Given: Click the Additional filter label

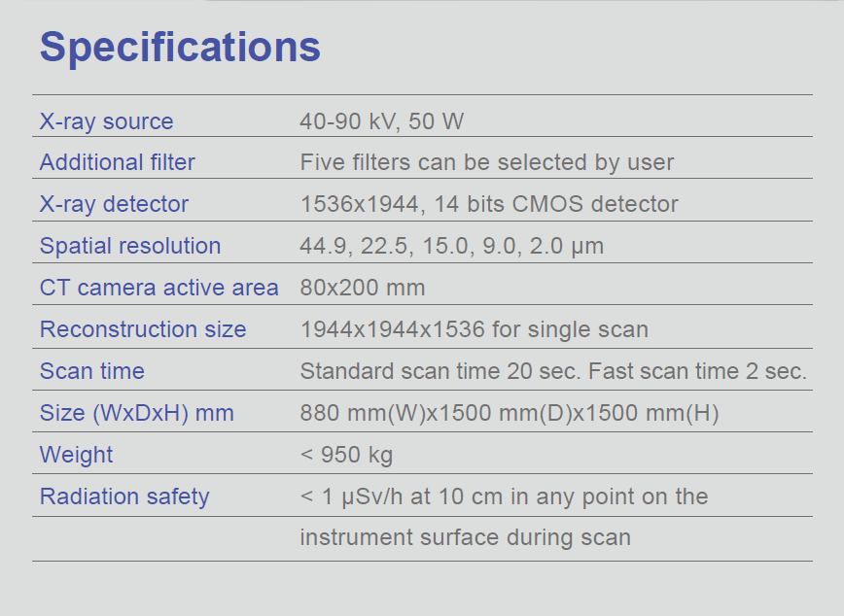Looking at the screenshot, I should pos(117,162).
